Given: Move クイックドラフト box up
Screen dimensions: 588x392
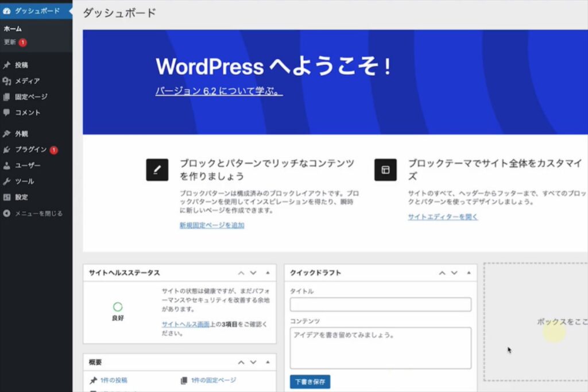Looking at the screenshot, I should tap(442, 273).
